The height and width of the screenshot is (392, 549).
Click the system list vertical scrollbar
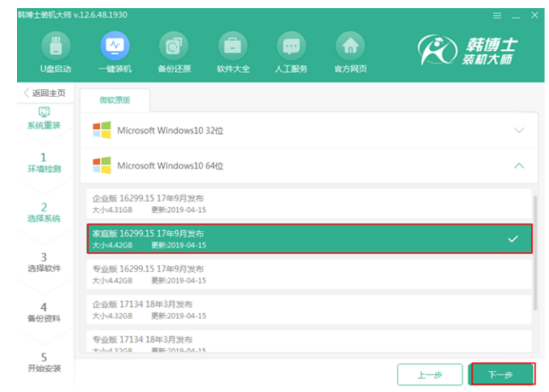535,252
